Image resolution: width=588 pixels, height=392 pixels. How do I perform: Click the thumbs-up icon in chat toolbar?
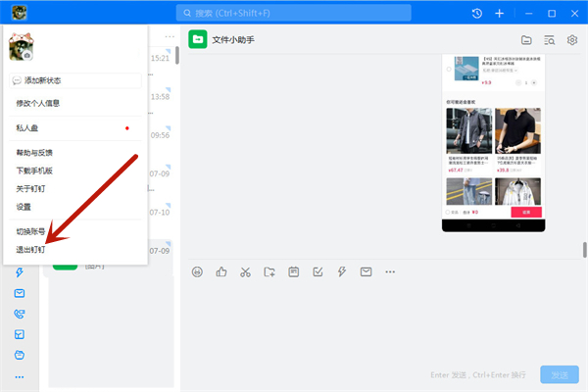[x=221, y=271]
